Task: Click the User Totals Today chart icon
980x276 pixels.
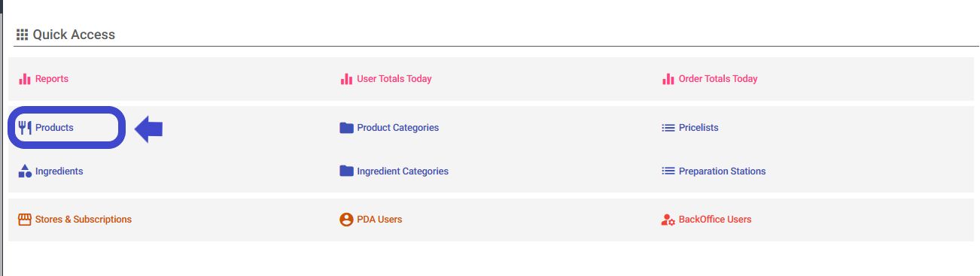Action: (346, 79)
